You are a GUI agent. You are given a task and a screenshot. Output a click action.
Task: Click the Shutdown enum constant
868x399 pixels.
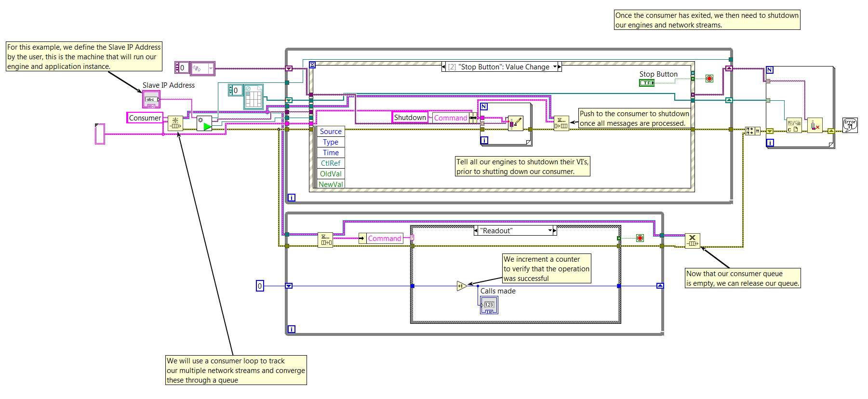tap(410, 118)
